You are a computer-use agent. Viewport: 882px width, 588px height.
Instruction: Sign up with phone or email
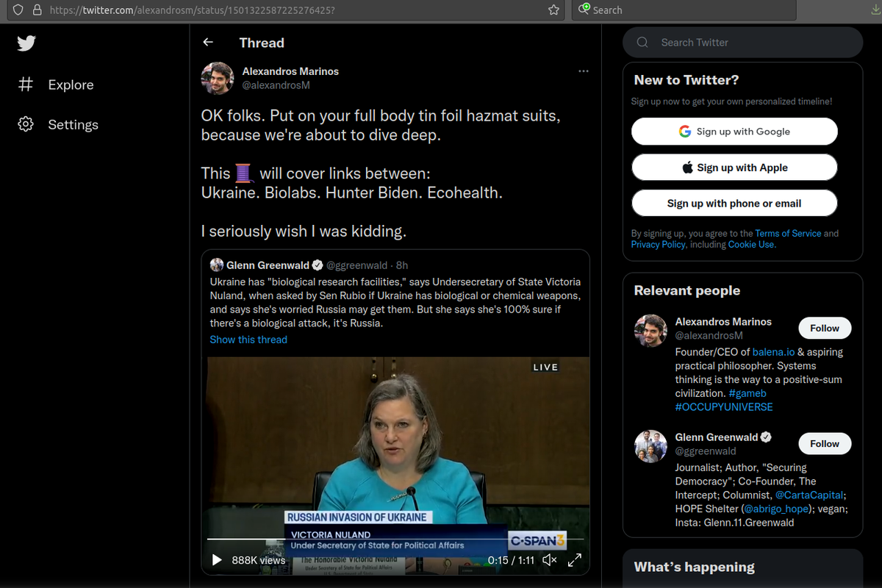pos(734,204)
